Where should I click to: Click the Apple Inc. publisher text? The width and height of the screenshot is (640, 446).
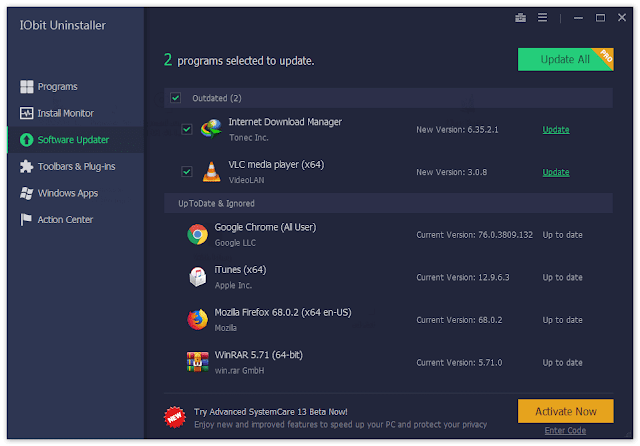pyautogui.click(x=233, y=285)
